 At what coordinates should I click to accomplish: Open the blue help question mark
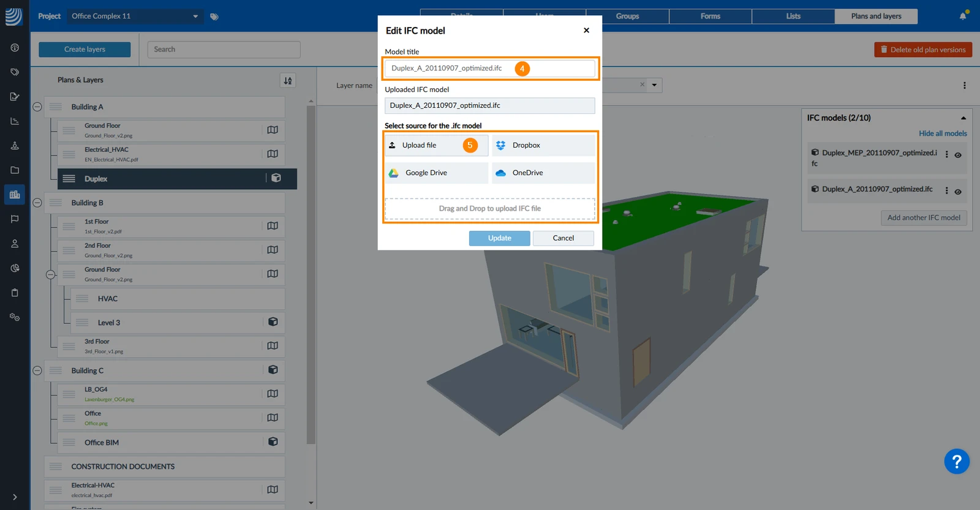tap(957, 462)
